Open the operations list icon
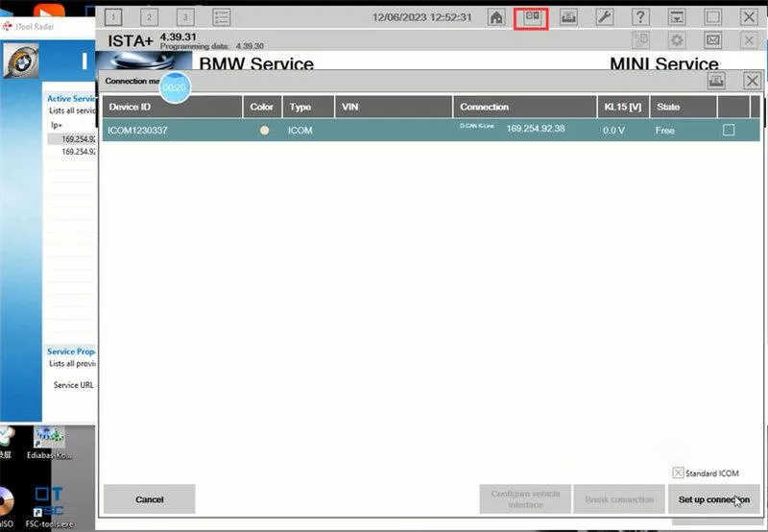This screenshot has width=768, height=532. click(222, 17)
